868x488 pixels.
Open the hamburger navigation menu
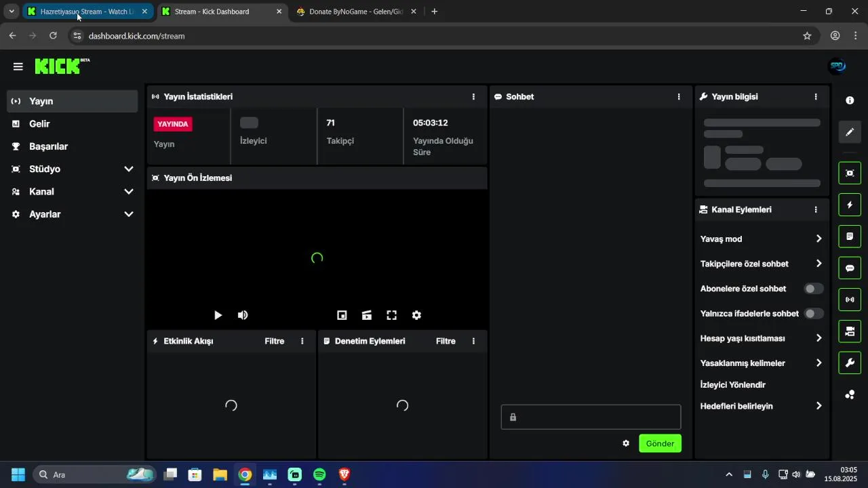(x=18, y=66)
